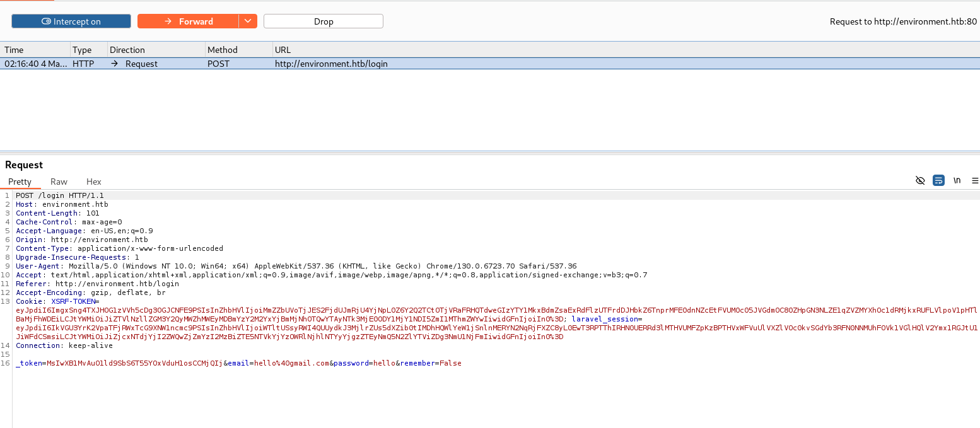
Task: Click the User-Agent header line in the editor
Action: (x=296, y=266)
